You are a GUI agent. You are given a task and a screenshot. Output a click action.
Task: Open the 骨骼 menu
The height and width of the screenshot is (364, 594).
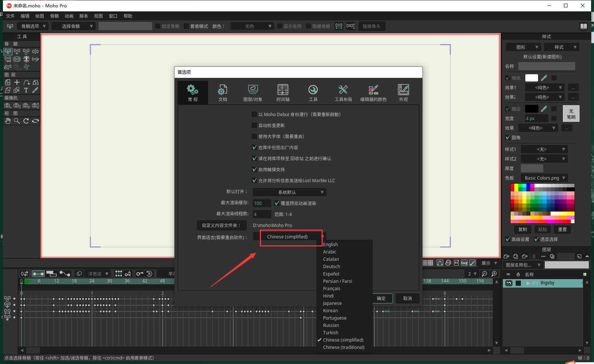click(54, 16)
